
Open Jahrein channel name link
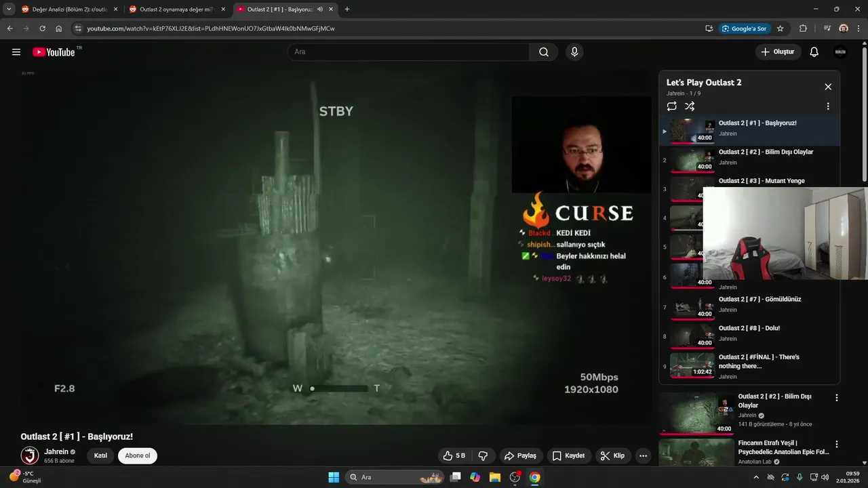pyautogui.click(x=56, y=452)
